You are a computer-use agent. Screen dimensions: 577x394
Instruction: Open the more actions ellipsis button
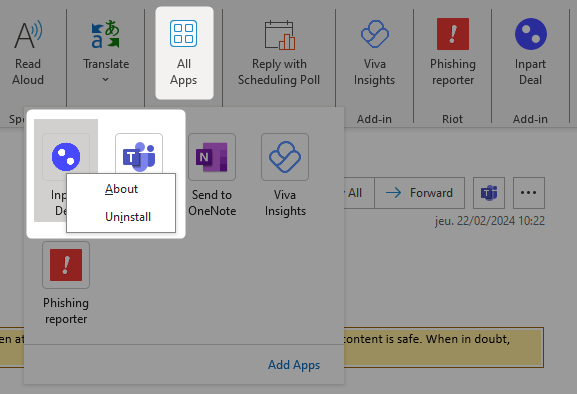(x=529, y=193)
